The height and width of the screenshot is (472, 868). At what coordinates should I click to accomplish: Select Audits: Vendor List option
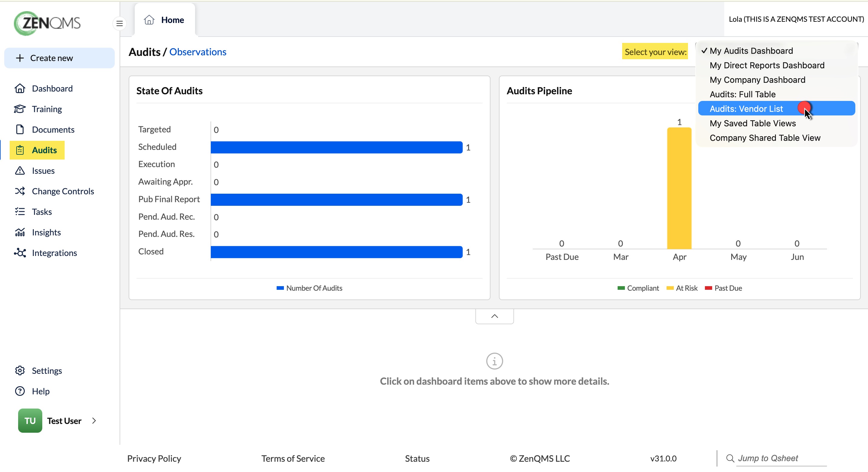(776, 108)
